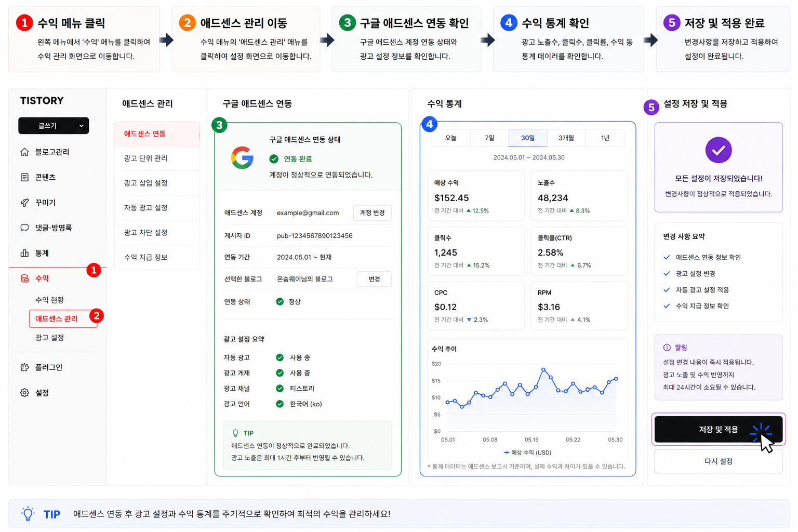The image size is (798, 532).
Task: Click the 노출수 value 48,234
Action: tap(553, 198)
